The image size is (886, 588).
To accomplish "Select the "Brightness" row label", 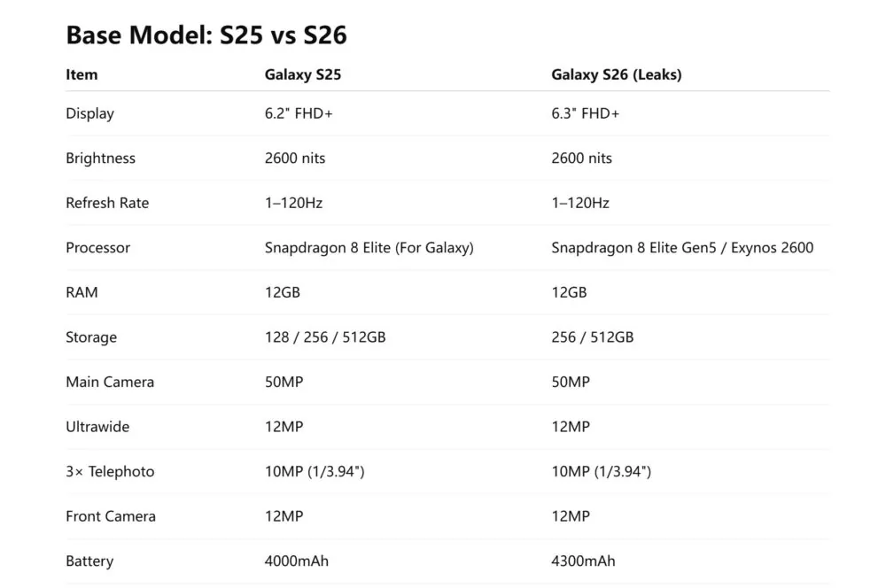I will [100, 159].
